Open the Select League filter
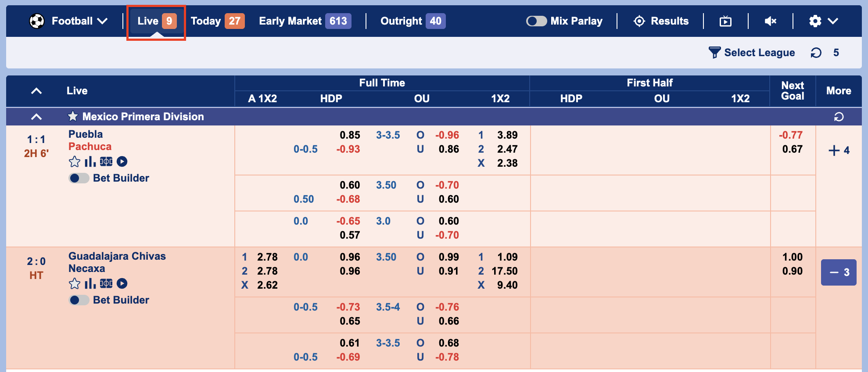 point(752,53)
